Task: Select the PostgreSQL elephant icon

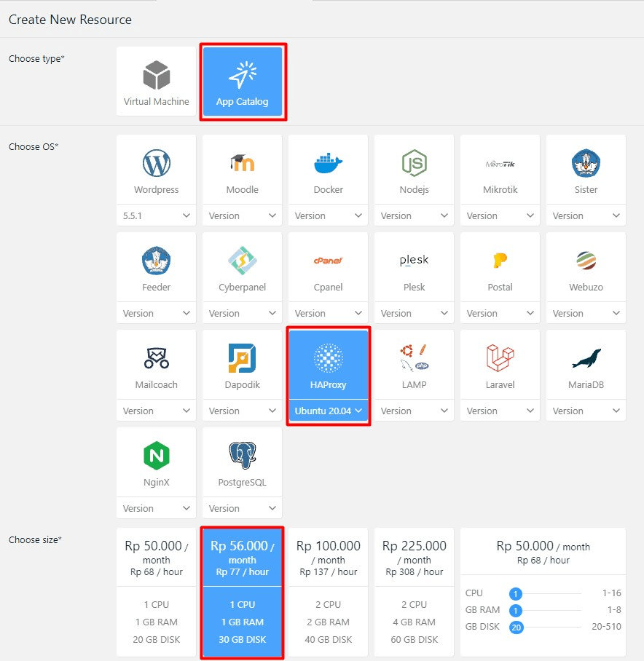Action: click(x=242, y=456)
